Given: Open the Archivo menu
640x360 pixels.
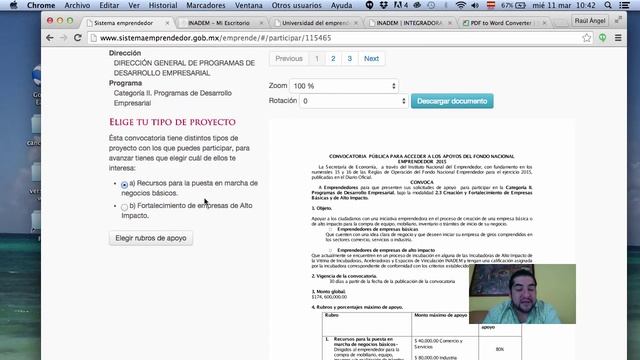Looking at the screenshot, I should point(77,5).
